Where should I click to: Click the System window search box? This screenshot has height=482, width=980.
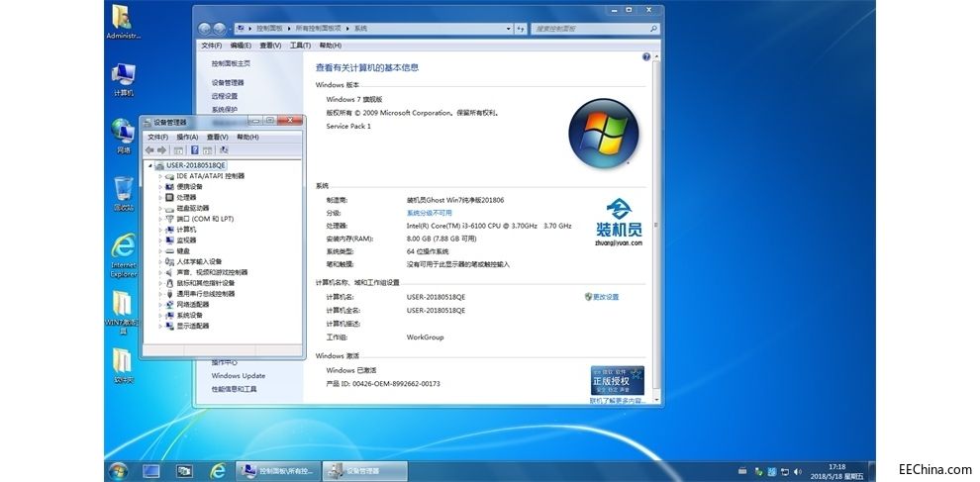pos(595,29)
